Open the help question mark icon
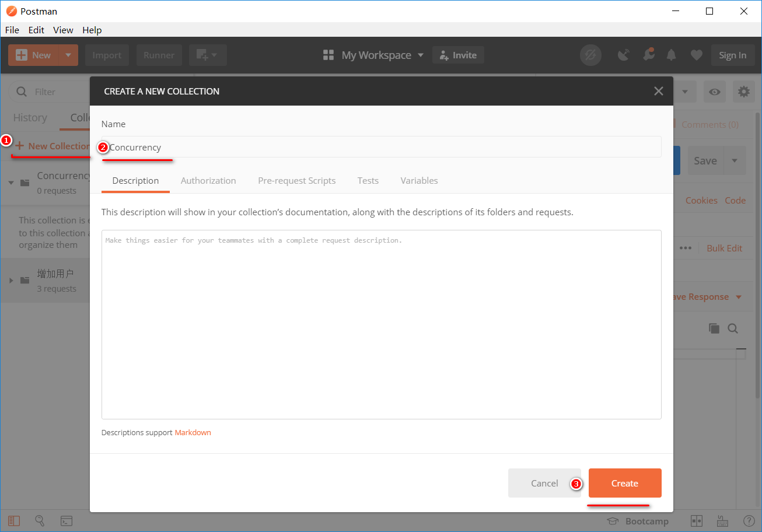 pos(749,521)
